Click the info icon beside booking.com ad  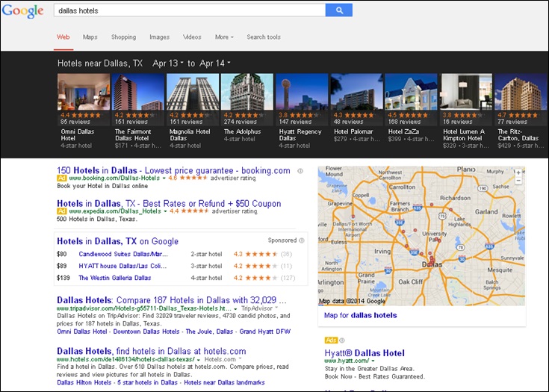pyautogui.click(x=300, y=171)
